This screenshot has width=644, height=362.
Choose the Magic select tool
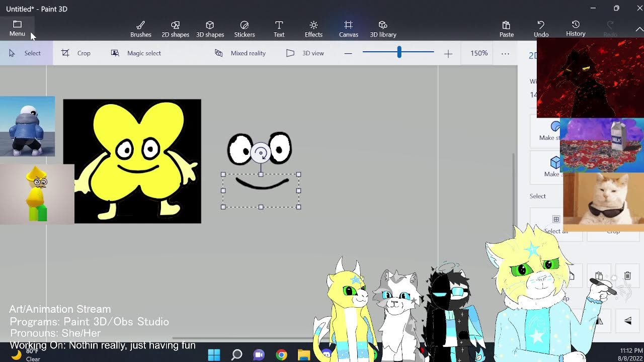tap(136, 53)
